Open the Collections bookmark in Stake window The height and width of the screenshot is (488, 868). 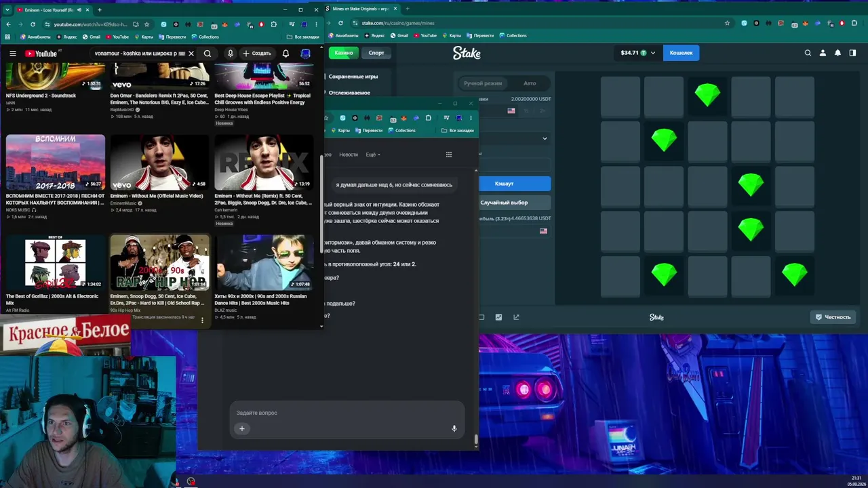coord(512,35)
